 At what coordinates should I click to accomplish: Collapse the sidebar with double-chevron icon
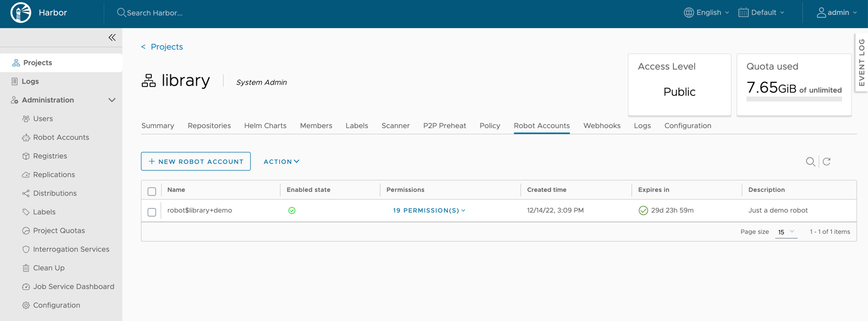coord(112,37)
